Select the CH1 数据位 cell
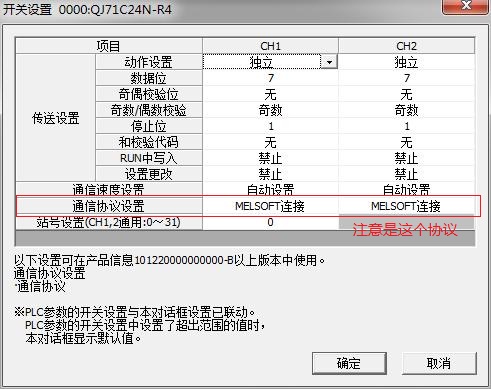Screen dimensions: 491x389 (270, 78)
